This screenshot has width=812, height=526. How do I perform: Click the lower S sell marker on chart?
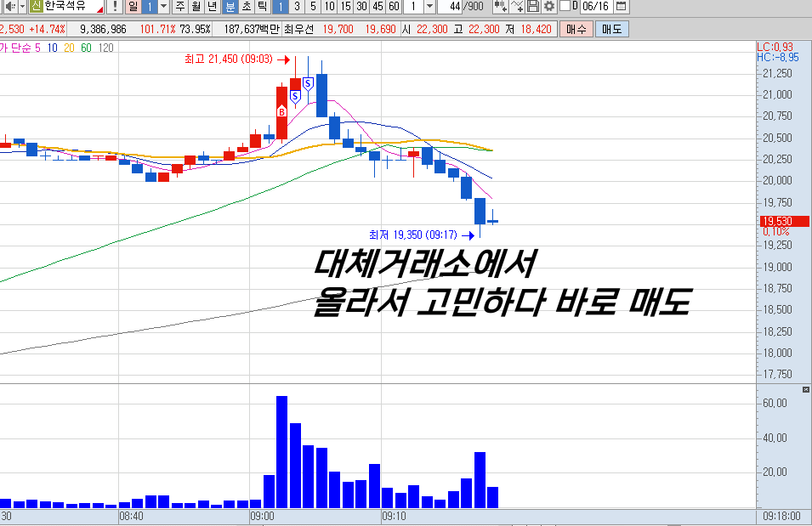[x=295, y=97]
